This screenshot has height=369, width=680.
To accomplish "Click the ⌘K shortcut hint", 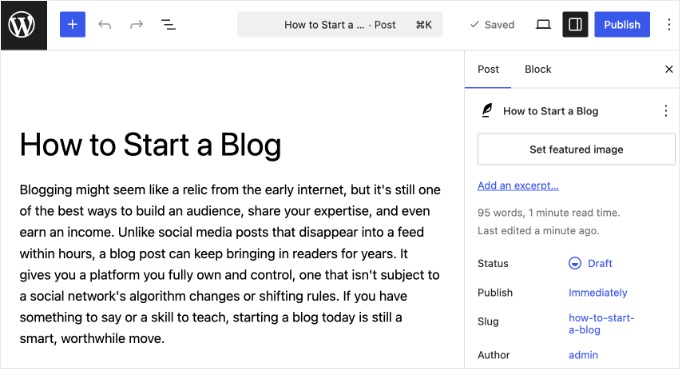I will tap(423, 25).
